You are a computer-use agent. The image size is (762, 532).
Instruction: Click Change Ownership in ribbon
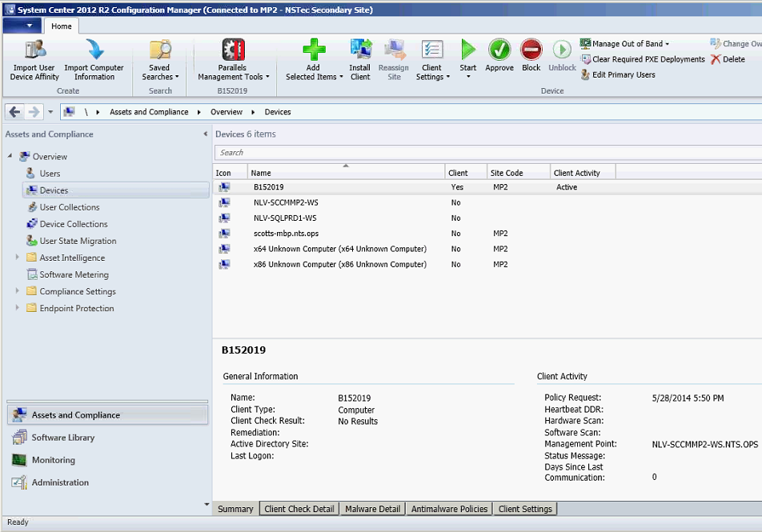pyautogui.click(x=736, y=44)
